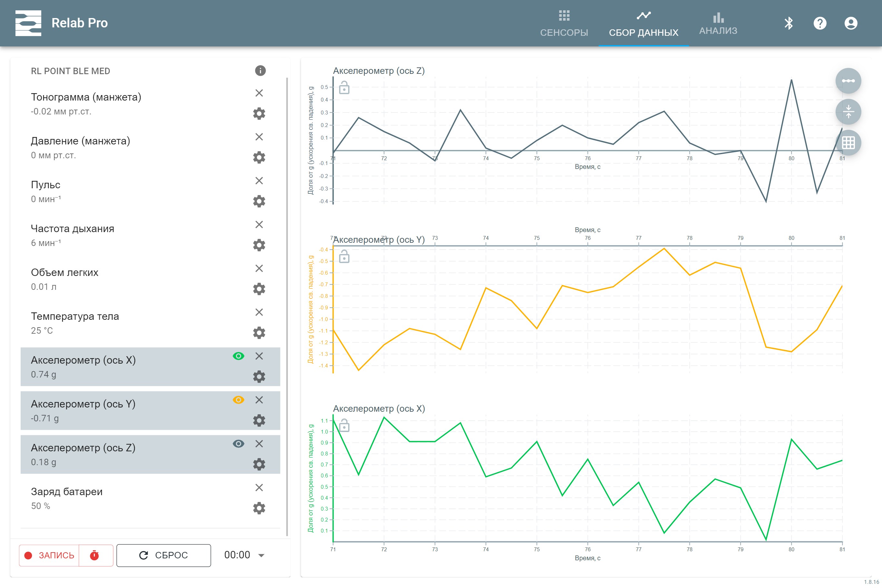This screenshot has width=882, height=588.
Task: Open the record timer stopwatch options
Action: (x=94, y=555)
